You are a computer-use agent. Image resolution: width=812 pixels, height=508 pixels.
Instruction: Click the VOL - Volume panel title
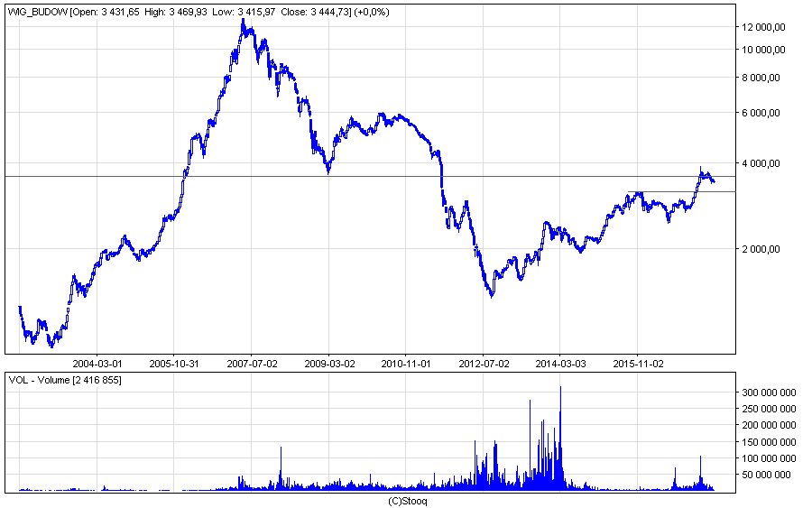click(65, 380)
